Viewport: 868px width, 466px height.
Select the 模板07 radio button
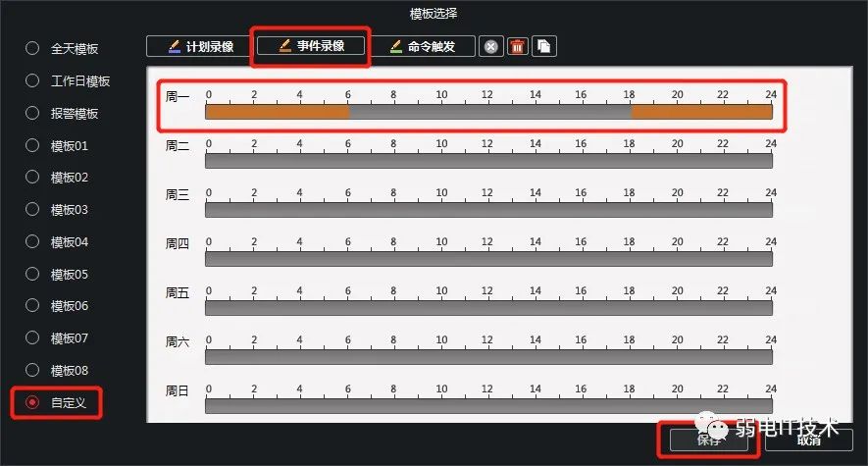(32, 337)
